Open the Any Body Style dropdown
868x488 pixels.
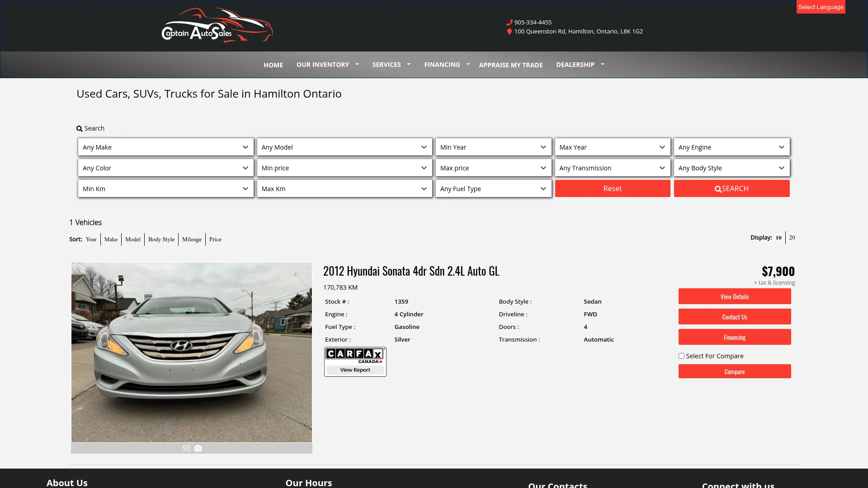pos(732,168)
